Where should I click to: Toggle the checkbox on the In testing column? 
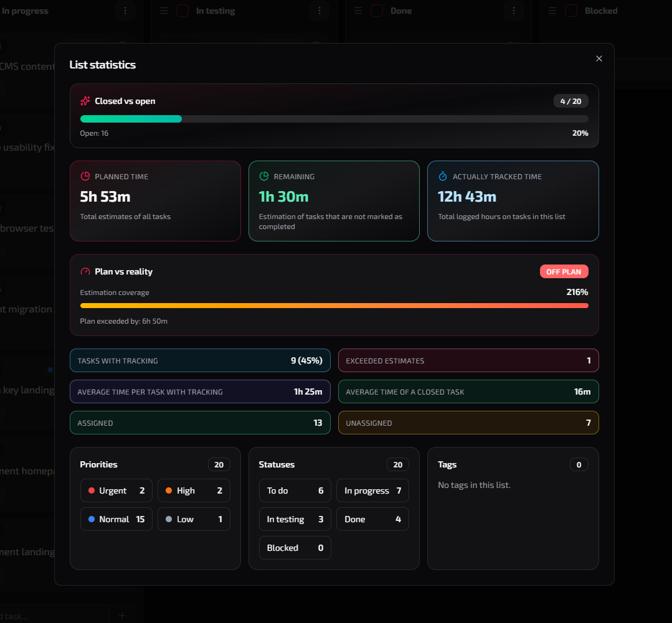pos(182,11)
